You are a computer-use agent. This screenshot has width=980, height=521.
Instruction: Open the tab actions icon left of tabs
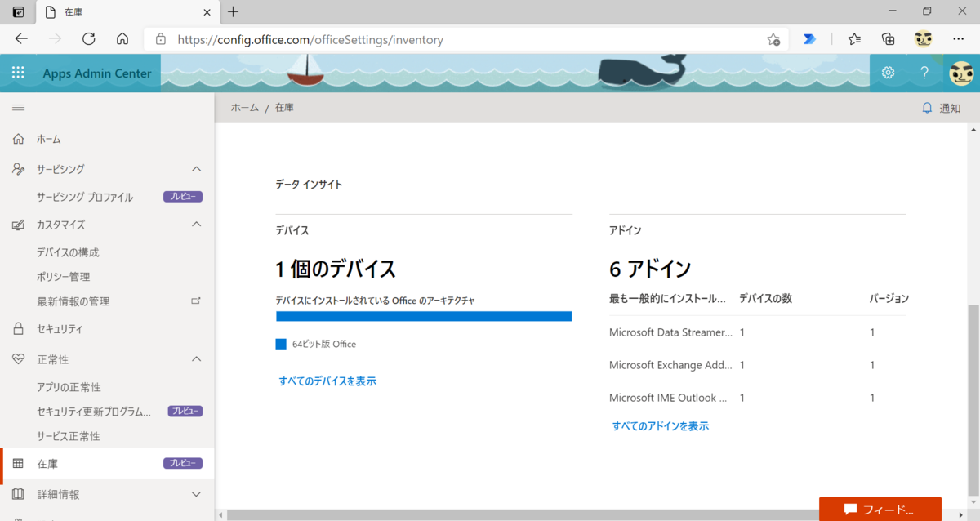click(18, 12)
